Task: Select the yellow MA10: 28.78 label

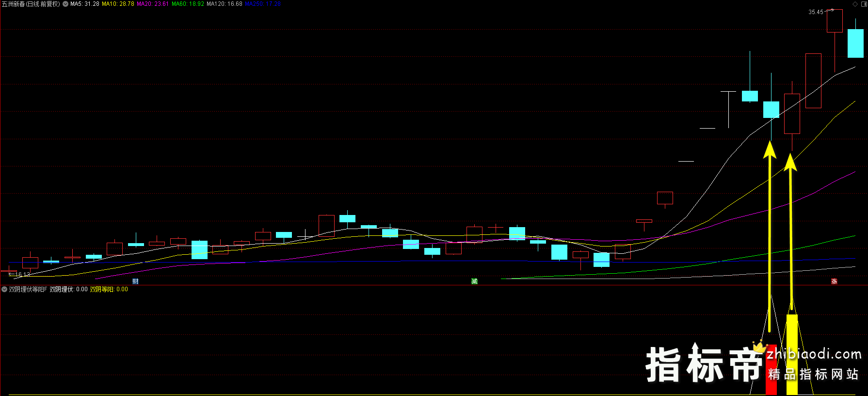Action: click(118, 4)
